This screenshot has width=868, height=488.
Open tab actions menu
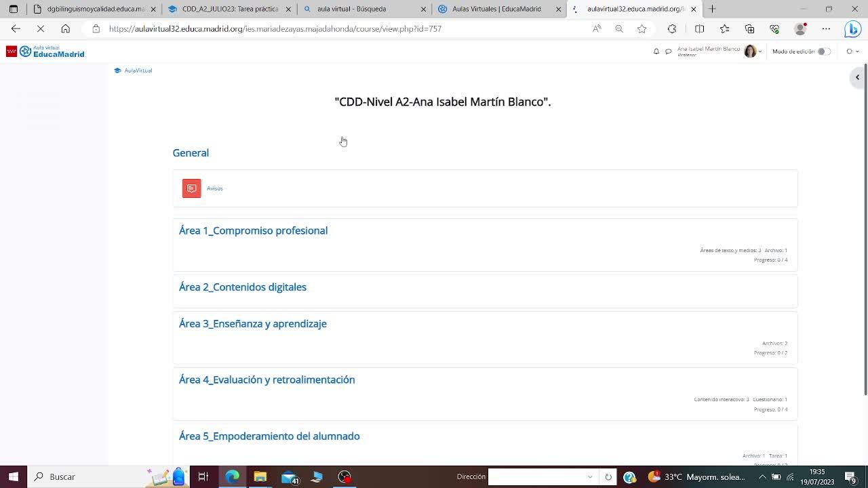tap(13, 9)
